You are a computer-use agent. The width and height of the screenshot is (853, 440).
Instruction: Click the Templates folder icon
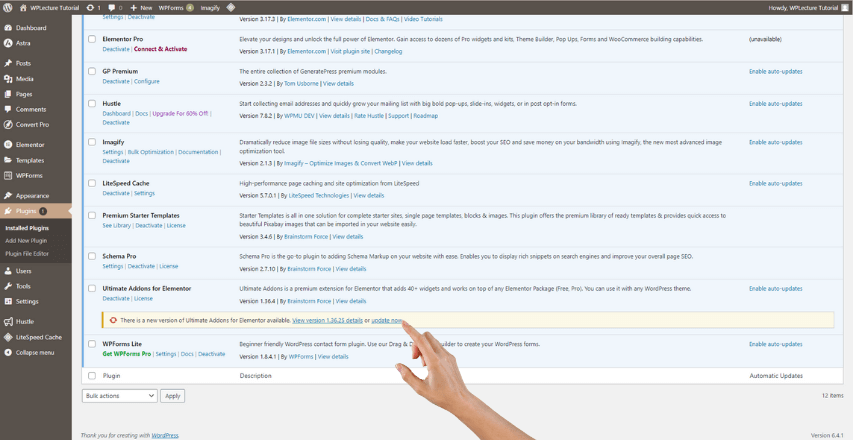click(8, 160)
